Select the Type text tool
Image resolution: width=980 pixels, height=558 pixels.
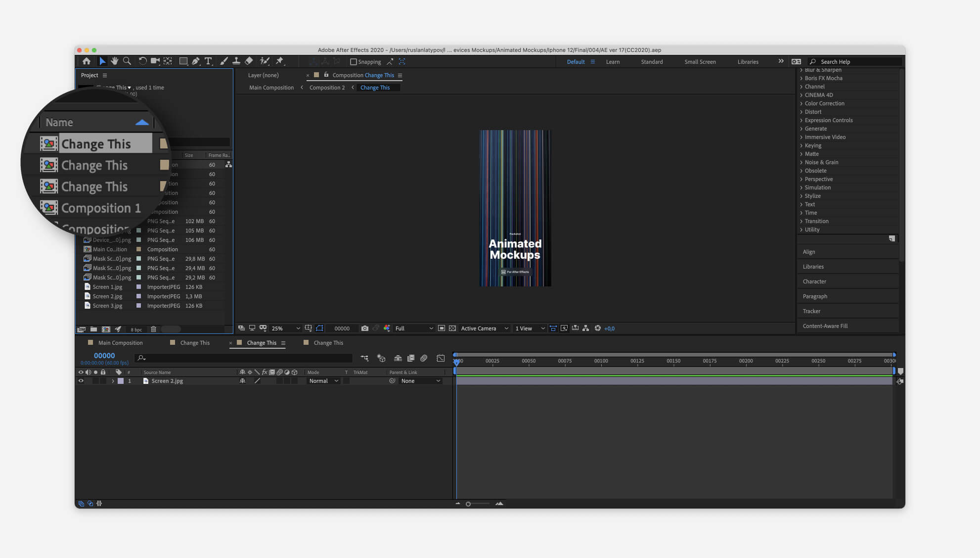(208, 61)
